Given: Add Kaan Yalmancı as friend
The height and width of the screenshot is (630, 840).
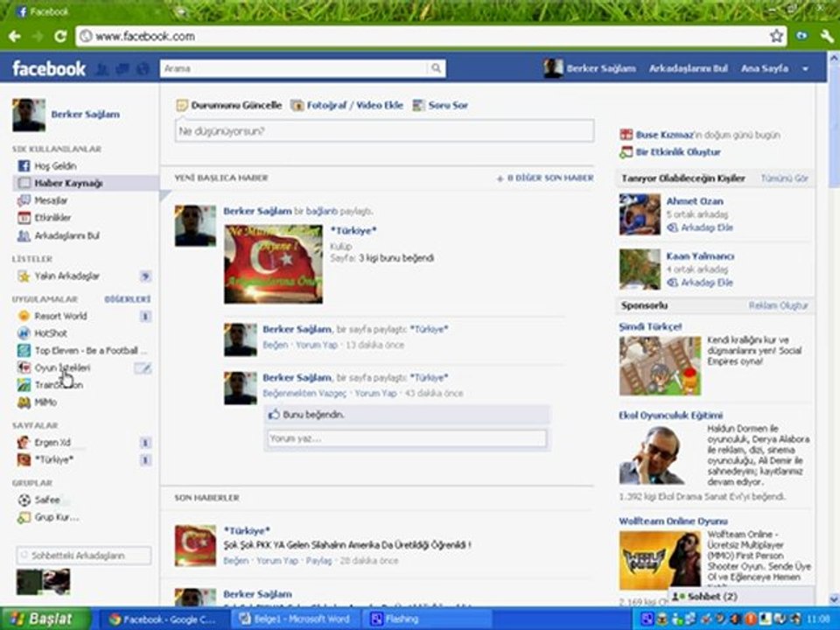Looking at the screenshot, I should pos(706,283).
